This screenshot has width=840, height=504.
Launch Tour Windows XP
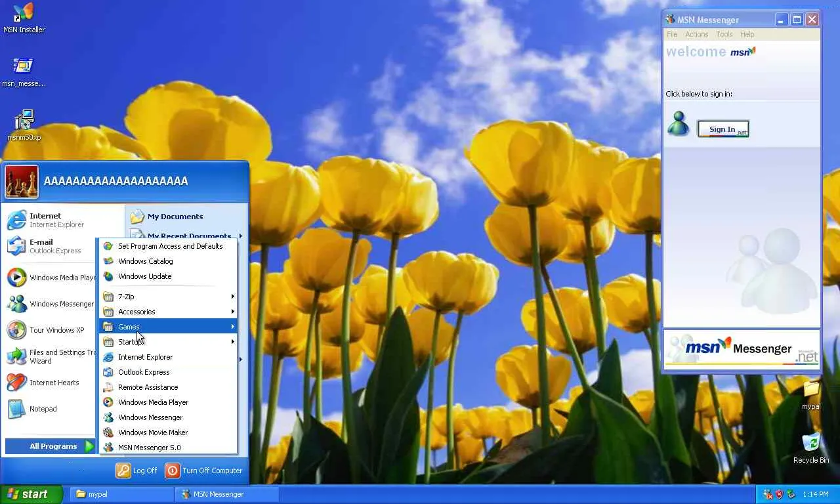point(50,330)
